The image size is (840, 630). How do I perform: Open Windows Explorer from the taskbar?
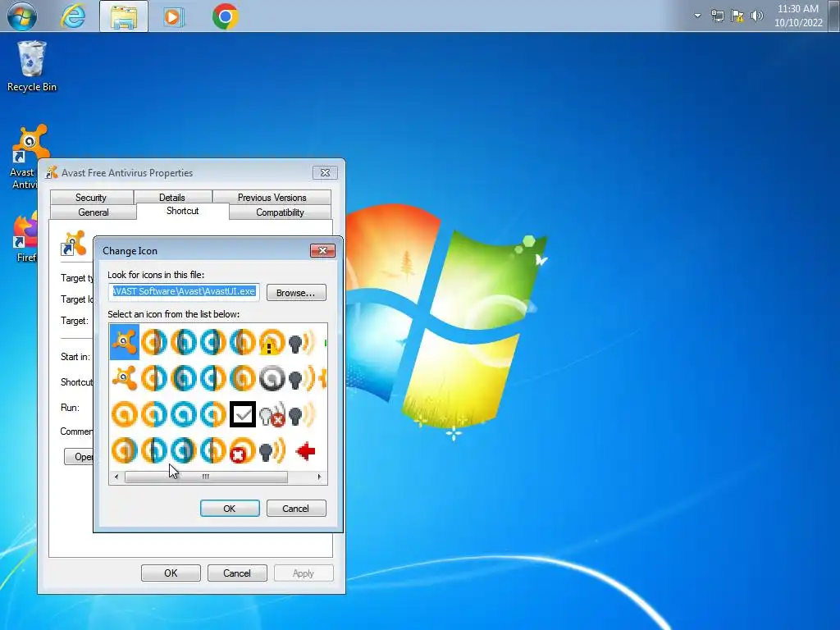124,16
